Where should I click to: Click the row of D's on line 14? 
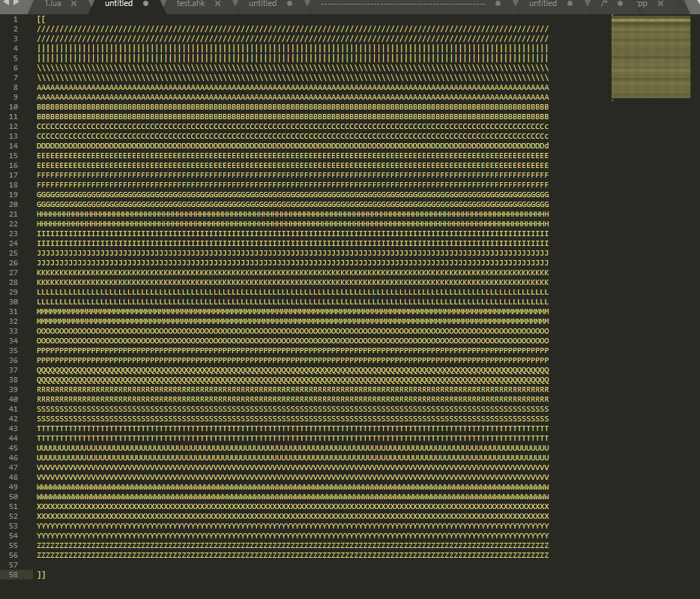pyautogui.click(x=293, y=146)
